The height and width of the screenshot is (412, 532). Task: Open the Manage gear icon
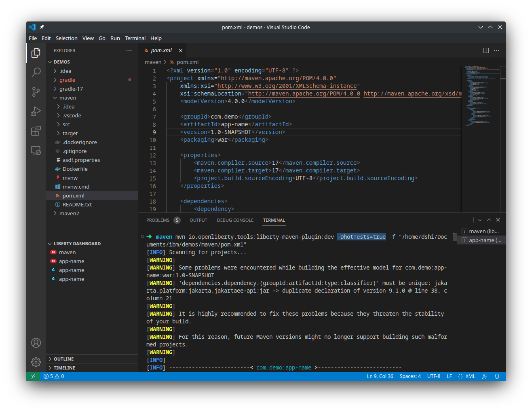click(x=36, y=362)
